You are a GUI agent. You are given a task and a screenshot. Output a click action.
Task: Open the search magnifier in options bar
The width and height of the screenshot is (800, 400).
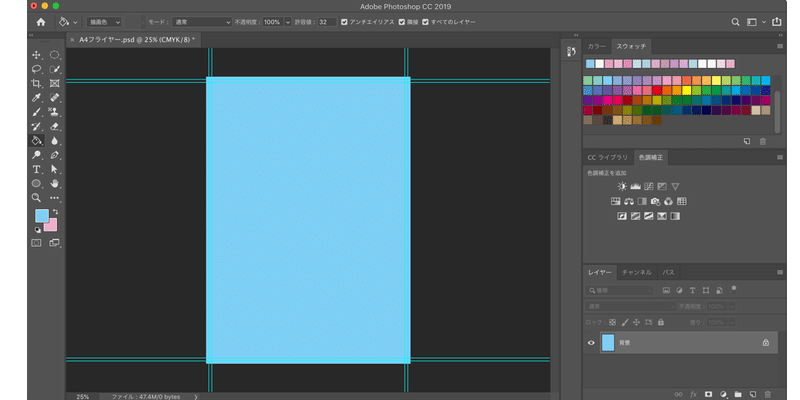pyautogui.click(x=735, y=22)
